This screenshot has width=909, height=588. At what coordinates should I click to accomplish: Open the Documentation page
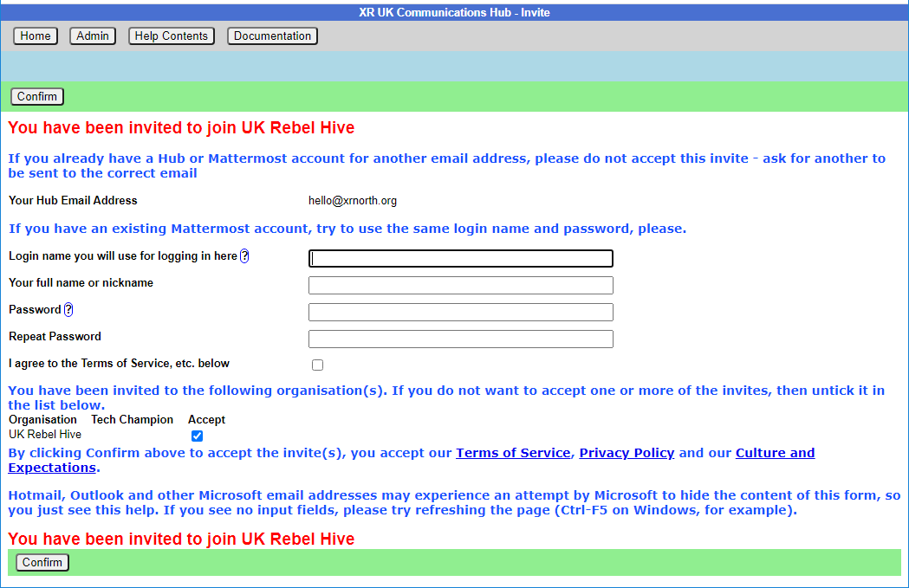tap(272, 36)
